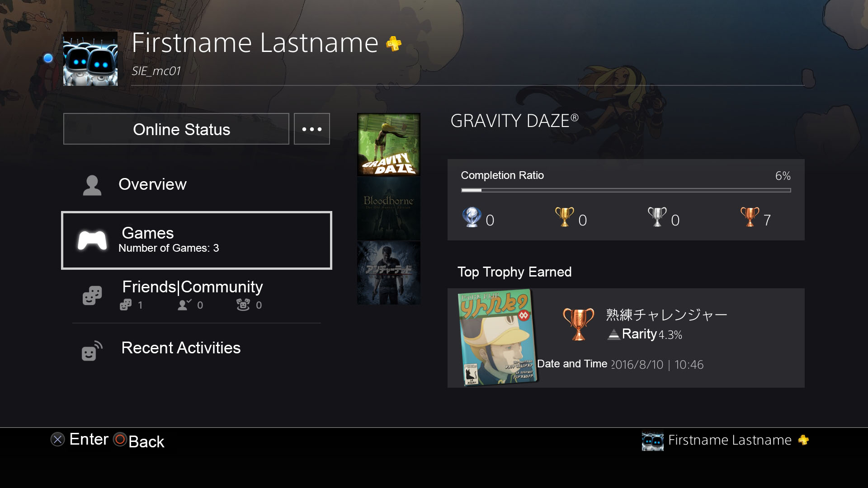The height and width of the screenshot is (488, 868).
Task: Click the Recent Activities broadcast icon
Action: click(92, 350)
